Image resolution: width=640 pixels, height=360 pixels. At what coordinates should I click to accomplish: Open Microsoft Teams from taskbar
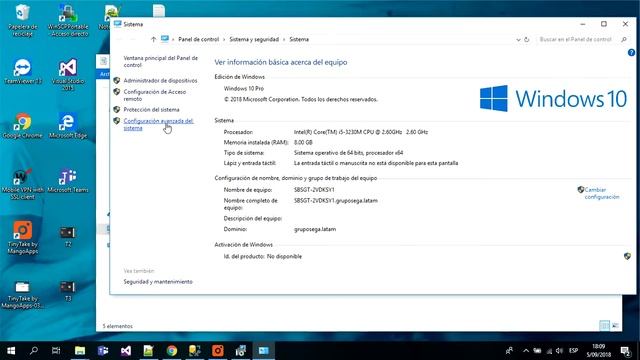(103, 351)
